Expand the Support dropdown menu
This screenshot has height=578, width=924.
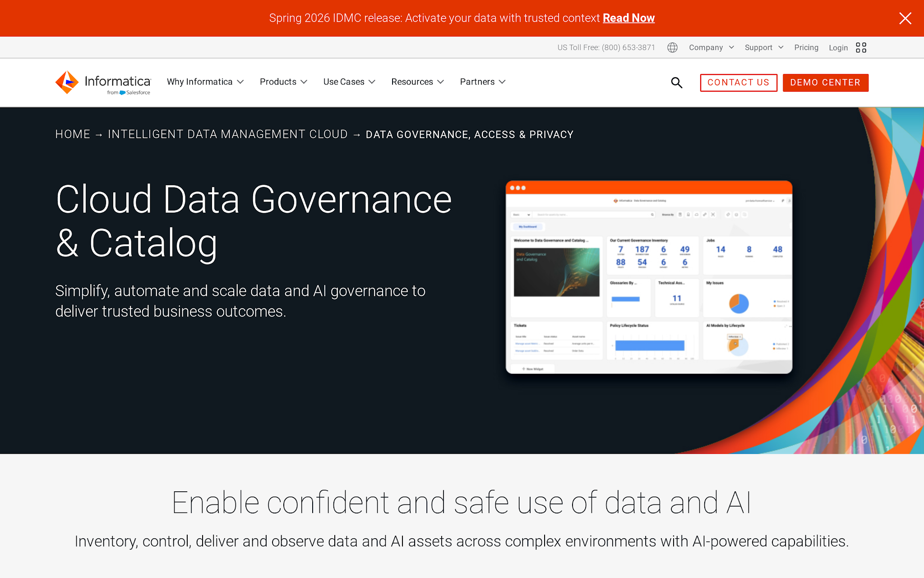764,47
